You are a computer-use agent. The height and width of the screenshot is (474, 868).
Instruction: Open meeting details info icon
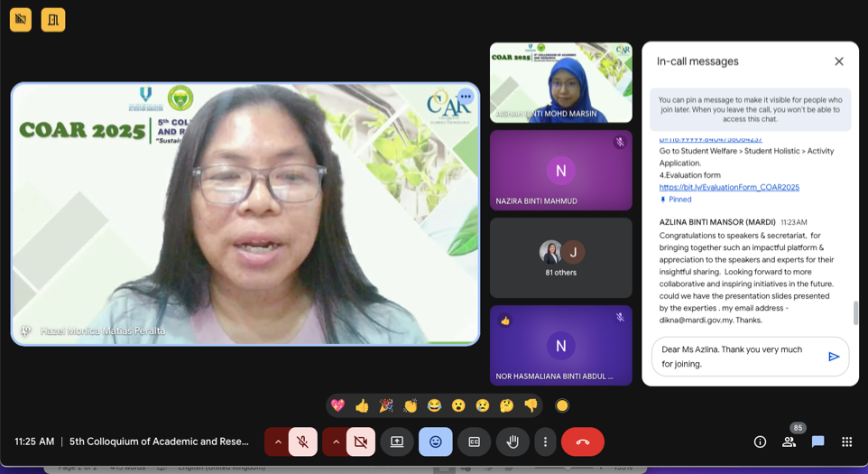(x=760, y=441)
